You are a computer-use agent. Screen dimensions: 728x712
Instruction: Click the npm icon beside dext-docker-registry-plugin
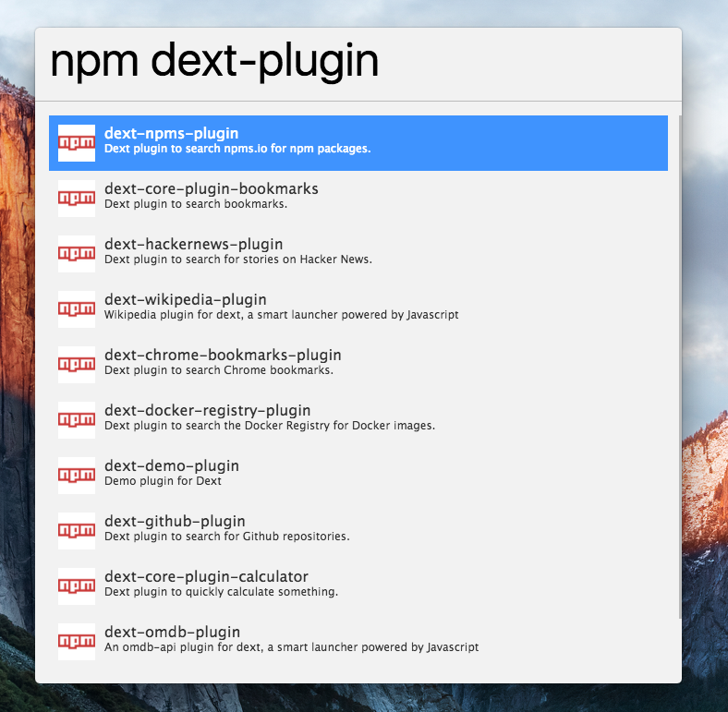coord(77,419)
